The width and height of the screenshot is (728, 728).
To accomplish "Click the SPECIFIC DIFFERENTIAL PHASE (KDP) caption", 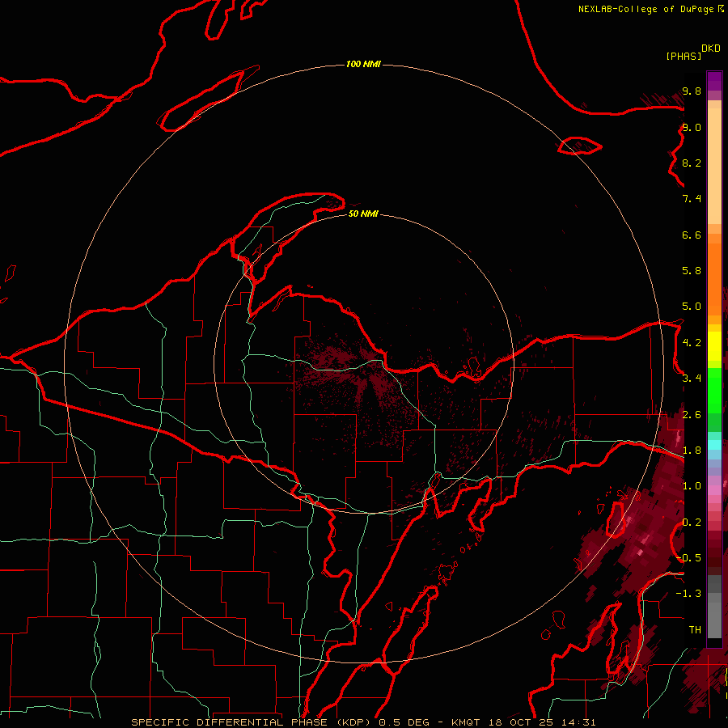I will (x=252, y=722).
